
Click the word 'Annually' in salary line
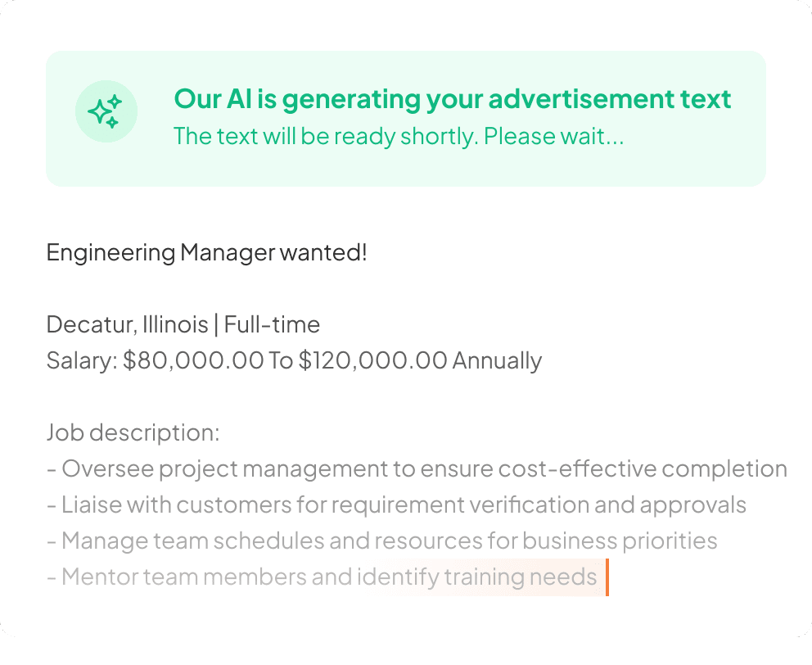tap(497, 360)
